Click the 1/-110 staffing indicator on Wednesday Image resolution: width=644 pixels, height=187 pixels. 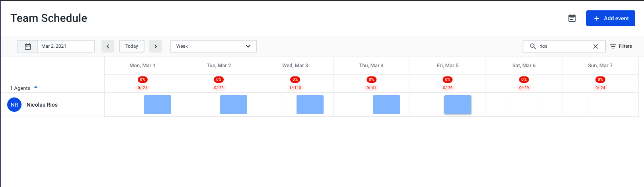click(295, 88)
